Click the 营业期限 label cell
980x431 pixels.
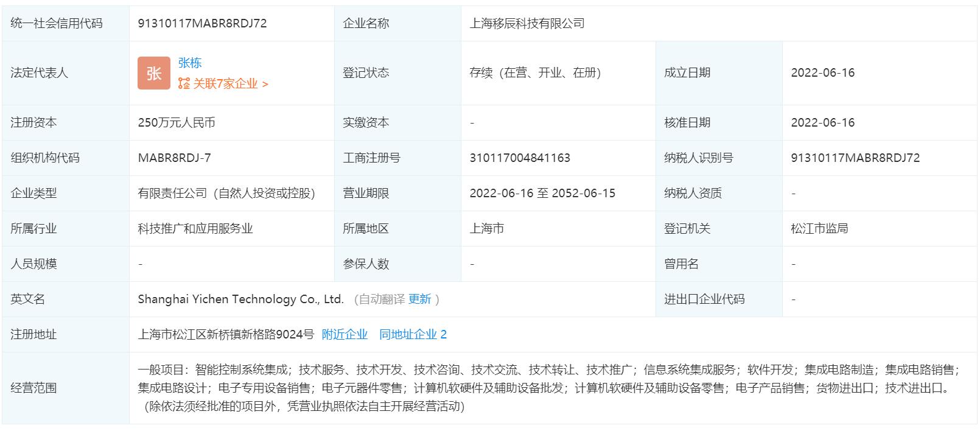coord(397,193)
